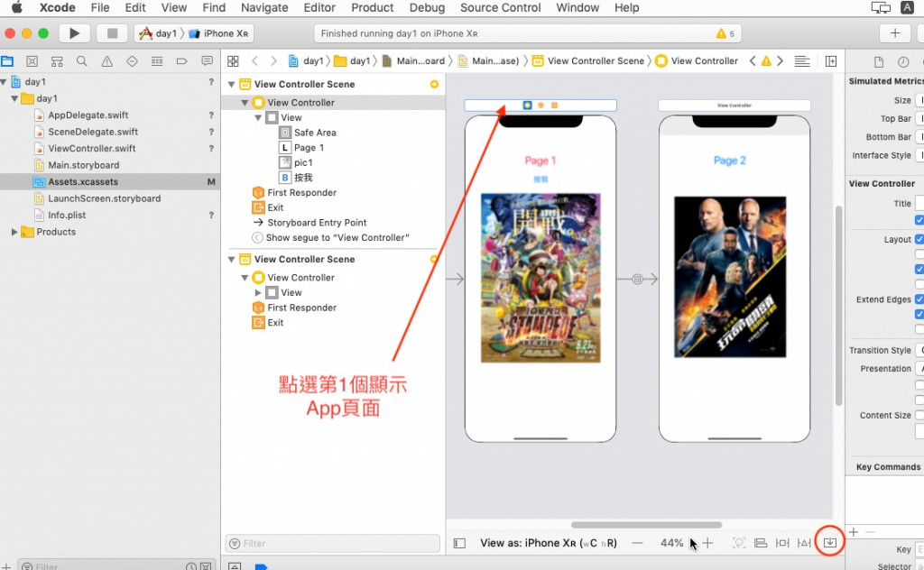Open the Breakpoint navigator
The height and width of the screenshot is (570, 924).
pyautogui.click(x=182, y=61)
